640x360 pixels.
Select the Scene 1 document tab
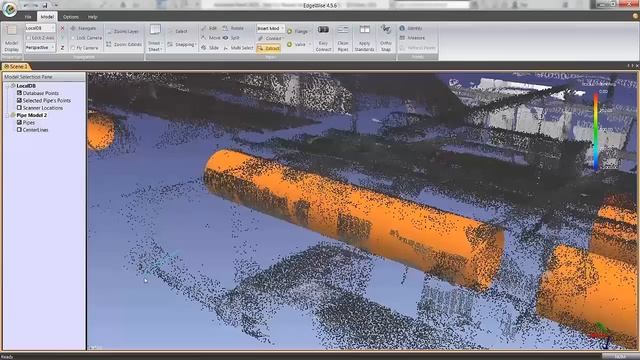16,66
